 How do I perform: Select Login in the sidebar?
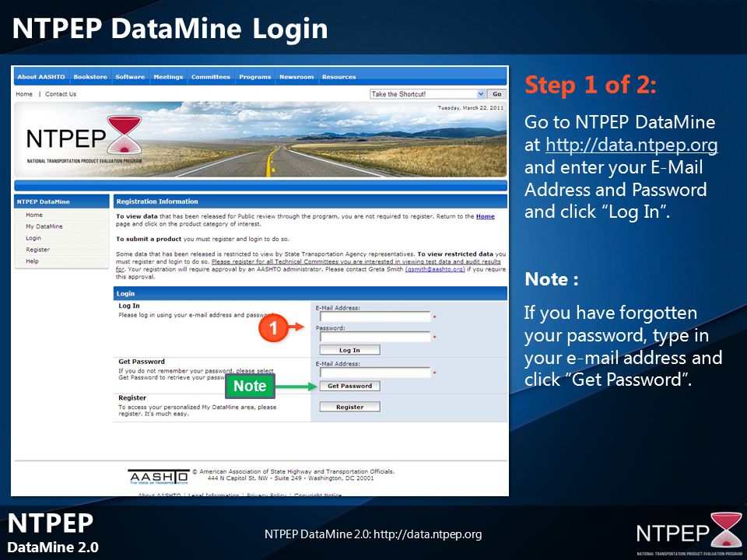click(x=33, y=238)
